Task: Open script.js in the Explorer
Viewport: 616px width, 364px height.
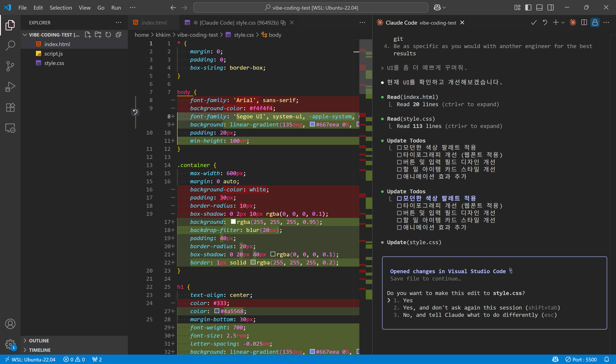Action: click(x=53, y=53)
